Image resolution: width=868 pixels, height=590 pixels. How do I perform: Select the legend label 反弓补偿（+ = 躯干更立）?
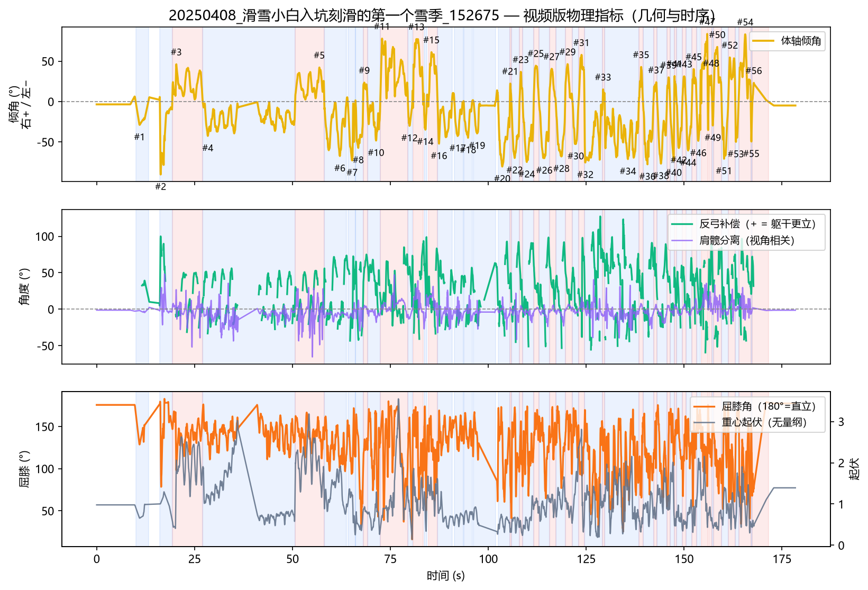[757, 224]
